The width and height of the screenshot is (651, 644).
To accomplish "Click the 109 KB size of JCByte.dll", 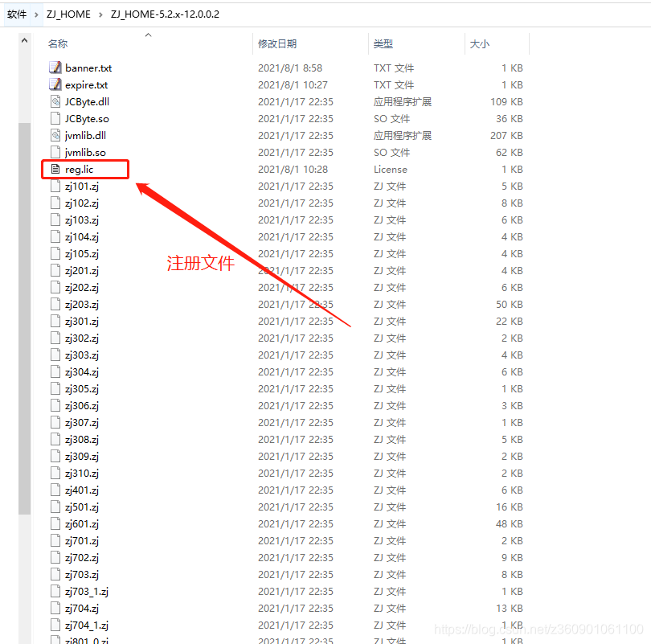I will click(506, 101).
